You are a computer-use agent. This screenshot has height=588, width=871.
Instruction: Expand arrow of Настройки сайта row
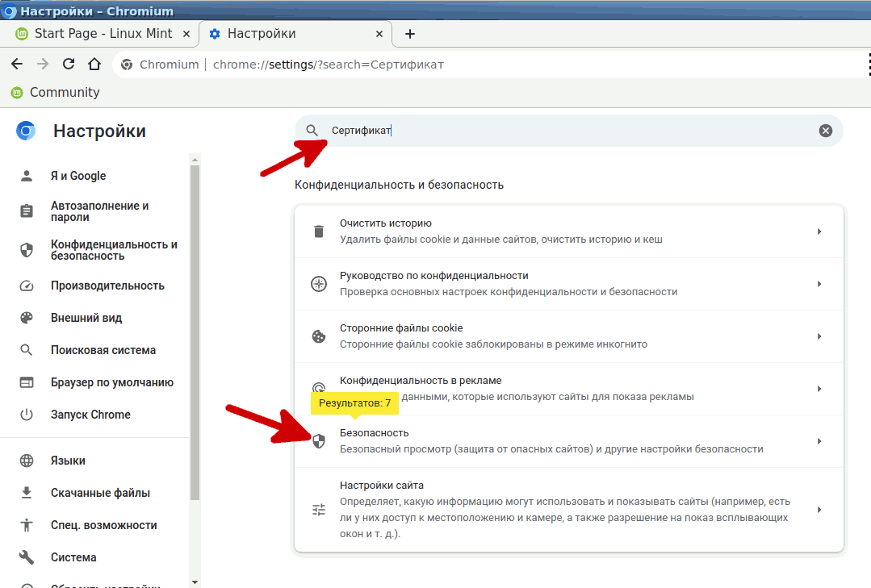coord(819,510)
